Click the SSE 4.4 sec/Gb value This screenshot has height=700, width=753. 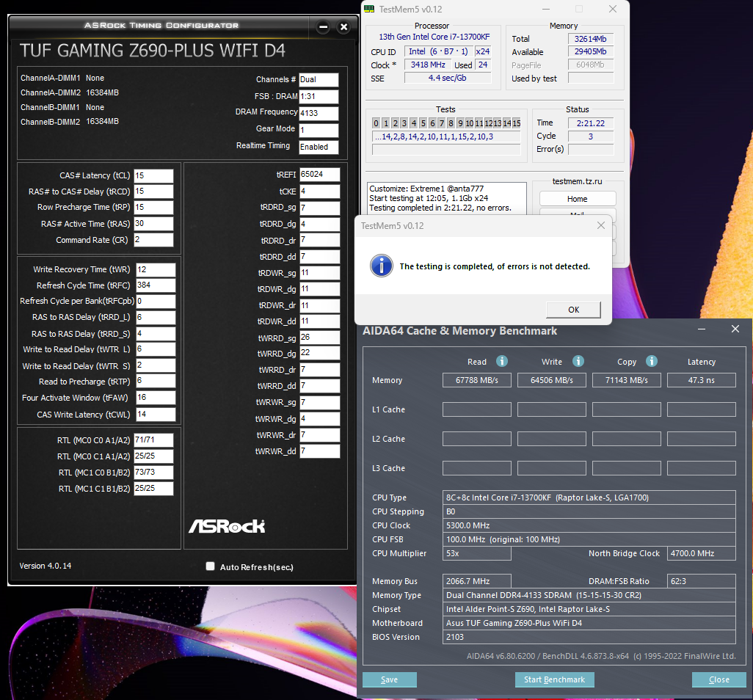pyautogui.click(x=448, y=78)
